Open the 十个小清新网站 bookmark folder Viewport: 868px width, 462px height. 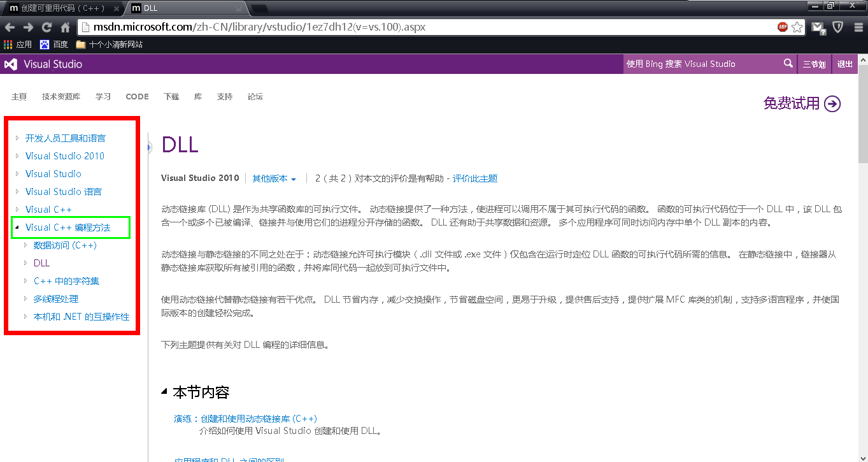[109, 45]
